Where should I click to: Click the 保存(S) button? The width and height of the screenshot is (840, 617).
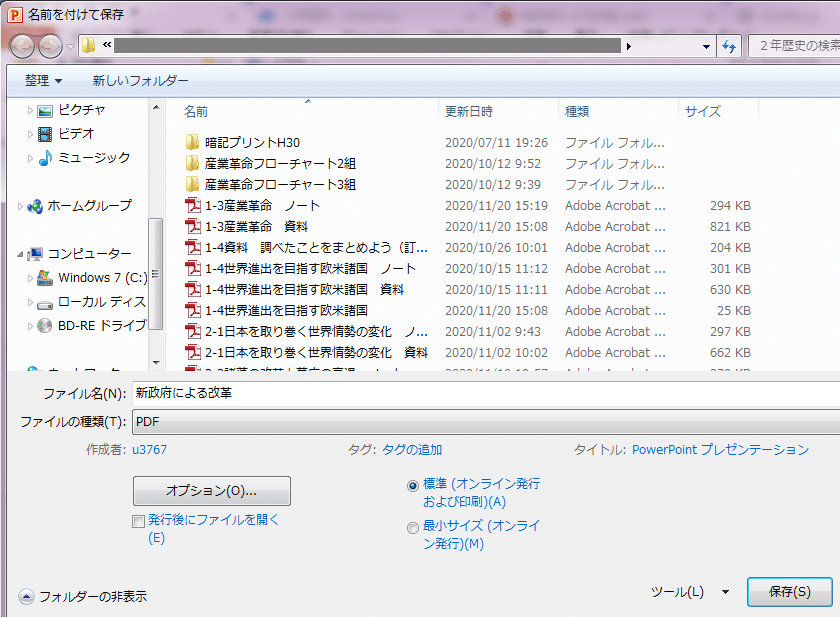(x=790, y=592)
